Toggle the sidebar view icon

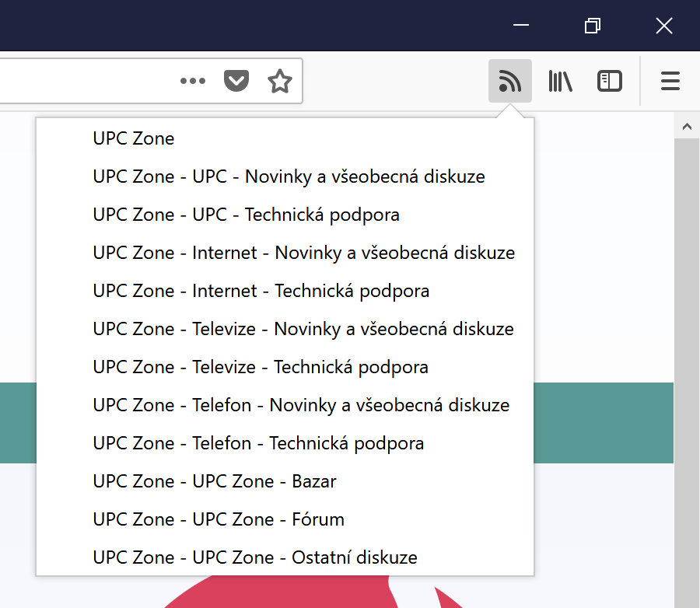click(609, 81)
